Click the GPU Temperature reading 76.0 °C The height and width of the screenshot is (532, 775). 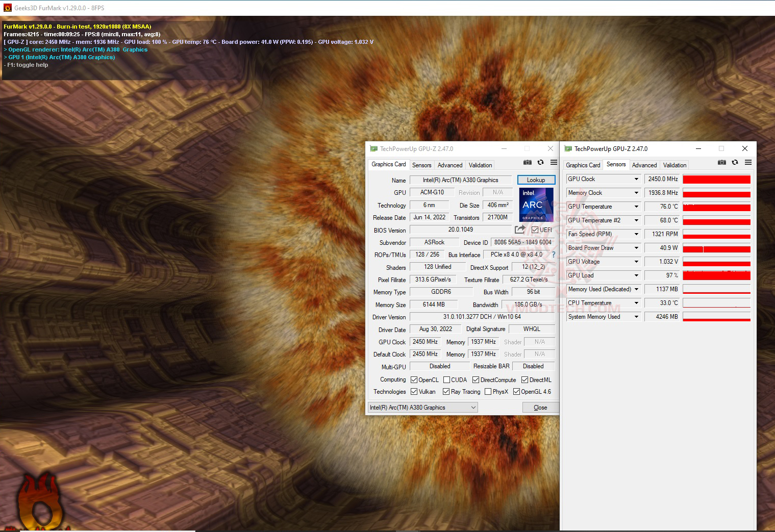point(662,207)
